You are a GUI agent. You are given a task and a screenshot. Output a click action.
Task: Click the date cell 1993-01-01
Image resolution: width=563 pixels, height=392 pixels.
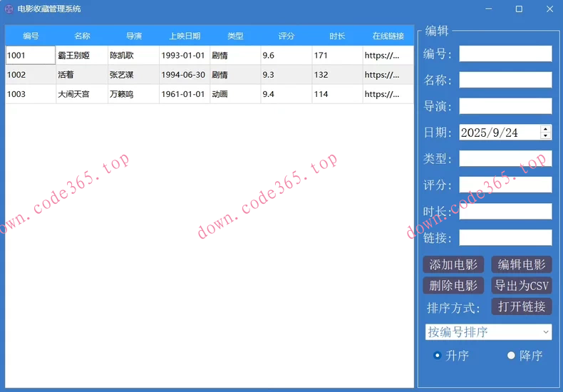[185, 56]
